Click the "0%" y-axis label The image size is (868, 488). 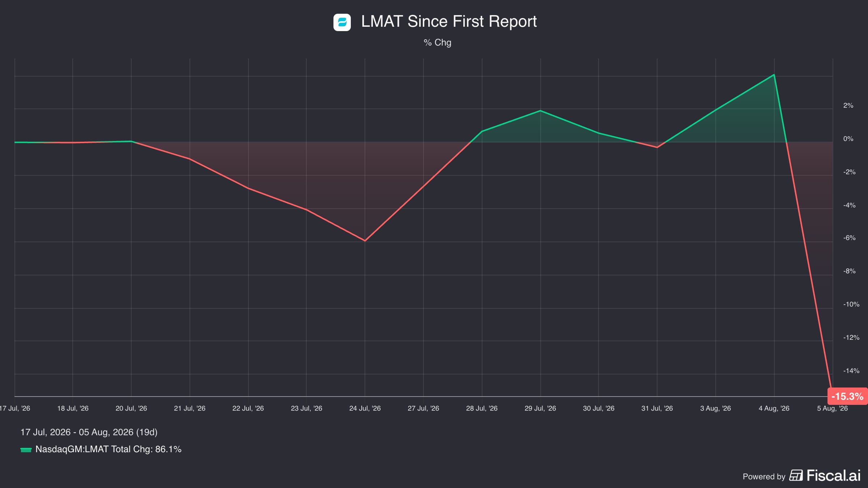coord(848,139)
